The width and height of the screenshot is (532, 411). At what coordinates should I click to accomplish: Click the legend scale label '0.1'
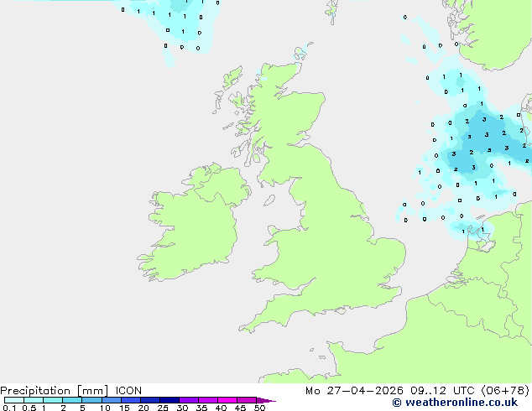(9, 408)
